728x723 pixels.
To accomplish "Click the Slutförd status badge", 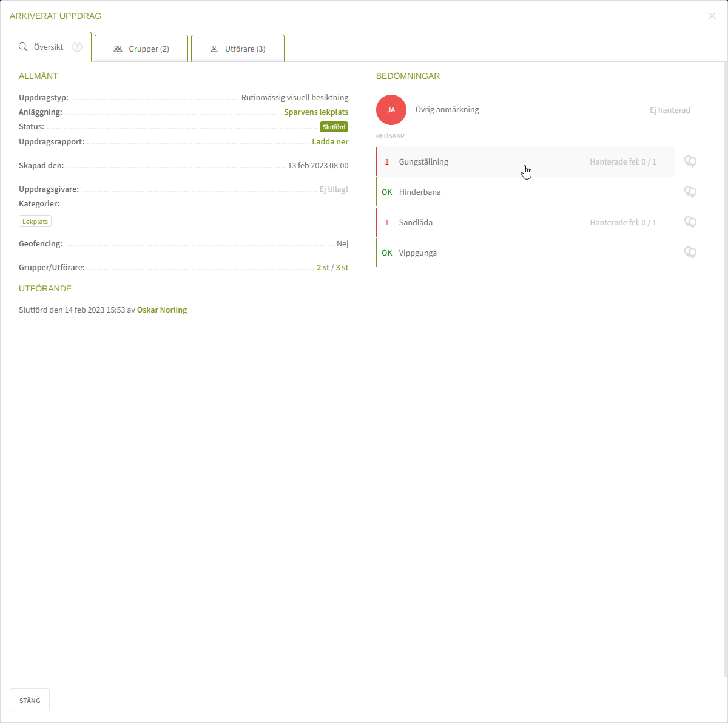I will point(334,127).
